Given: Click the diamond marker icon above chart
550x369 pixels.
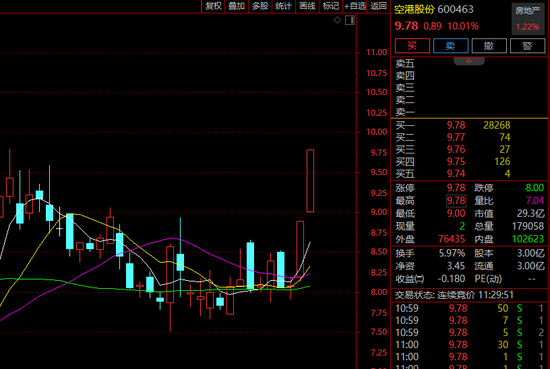Looking at the screenshot, I should (x=337, y=20).
